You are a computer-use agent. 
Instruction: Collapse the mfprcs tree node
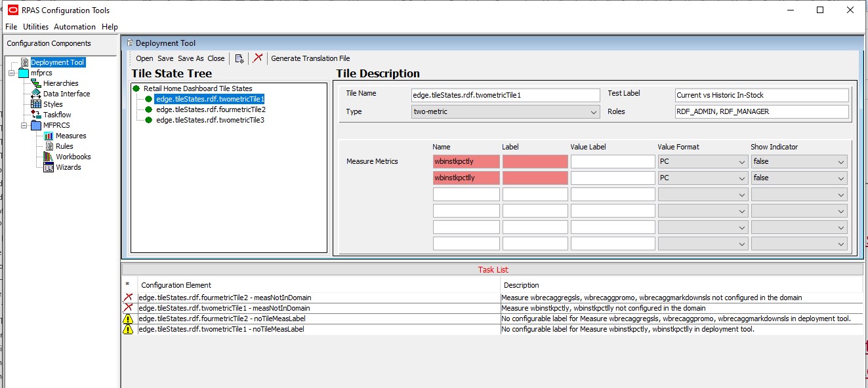tap(12, 73)
